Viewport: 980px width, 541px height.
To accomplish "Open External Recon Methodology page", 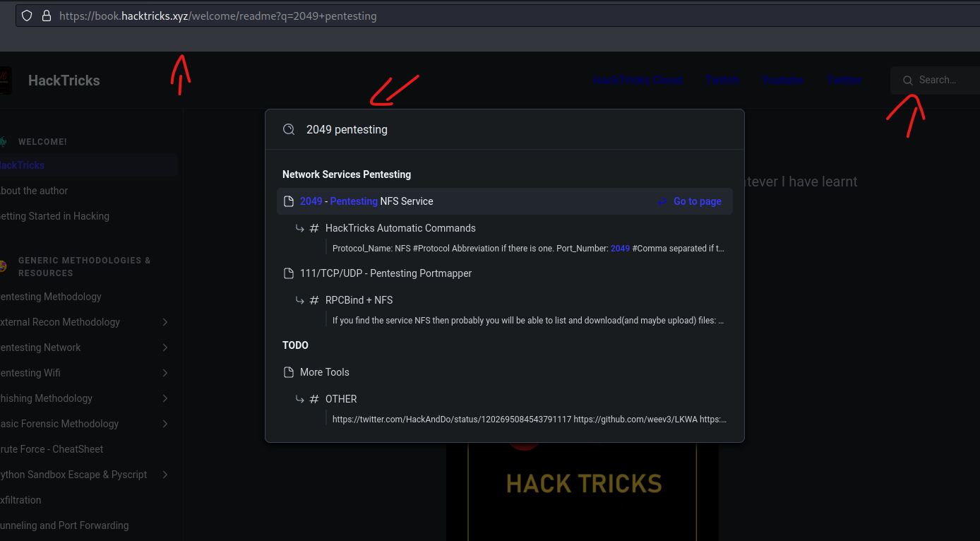I will tap(60, 322).
